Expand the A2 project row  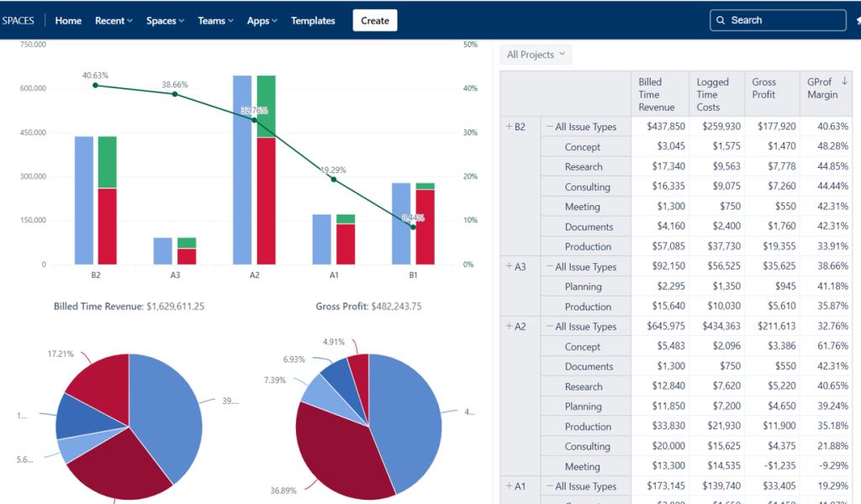pos(509,326)
